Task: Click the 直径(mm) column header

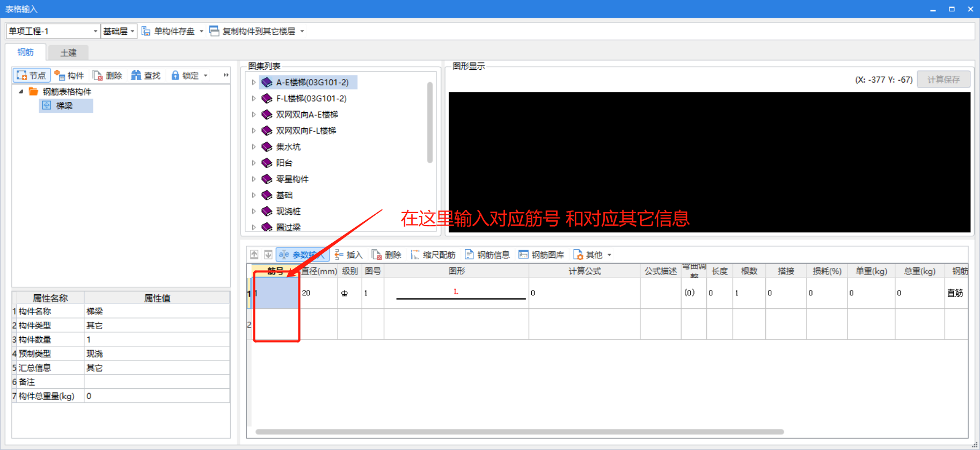Action: [319, 271]
